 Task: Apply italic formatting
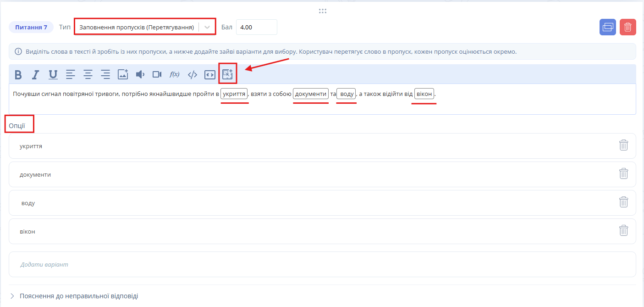click(x=36, y=74)
